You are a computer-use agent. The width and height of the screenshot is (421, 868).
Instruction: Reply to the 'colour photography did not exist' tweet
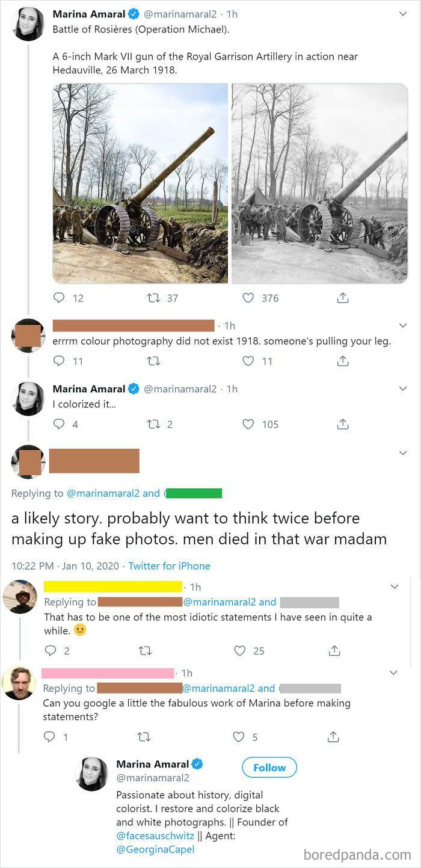tap(58, 360)
